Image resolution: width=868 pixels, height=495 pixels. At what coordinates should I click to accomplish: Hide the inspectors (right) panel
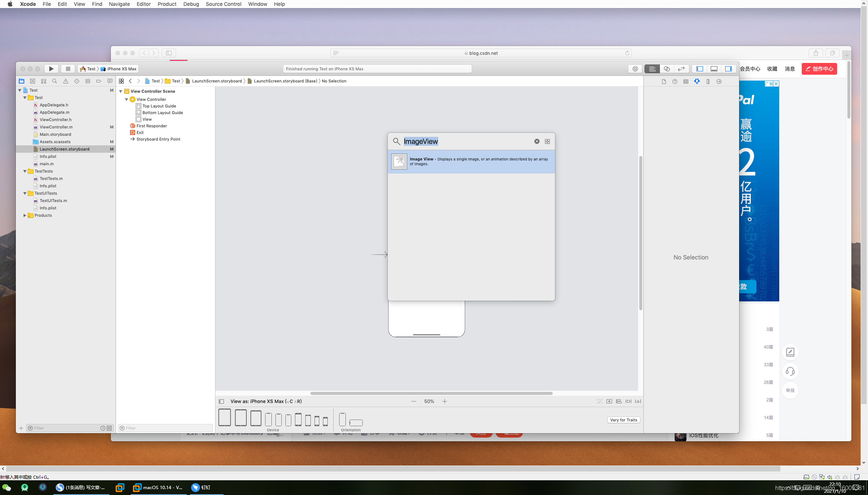pos(728,69)
